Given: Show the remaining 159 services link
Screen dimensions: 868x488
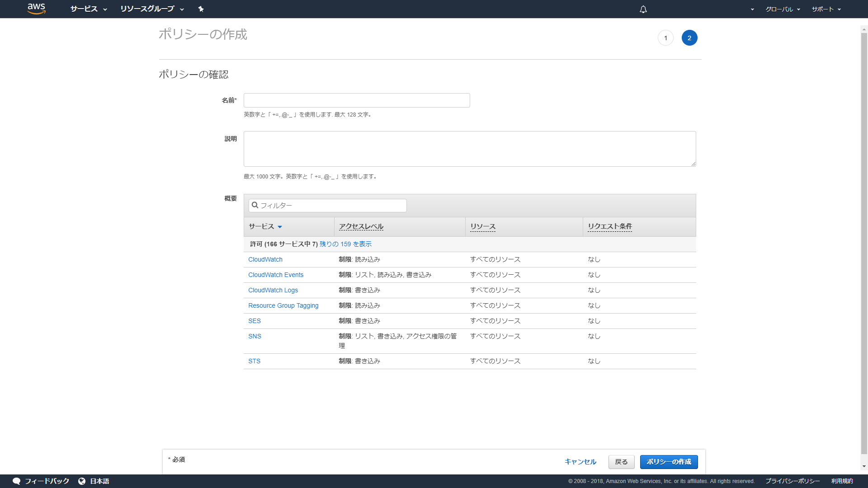Looking at the screenshot, I should [345, 244].
